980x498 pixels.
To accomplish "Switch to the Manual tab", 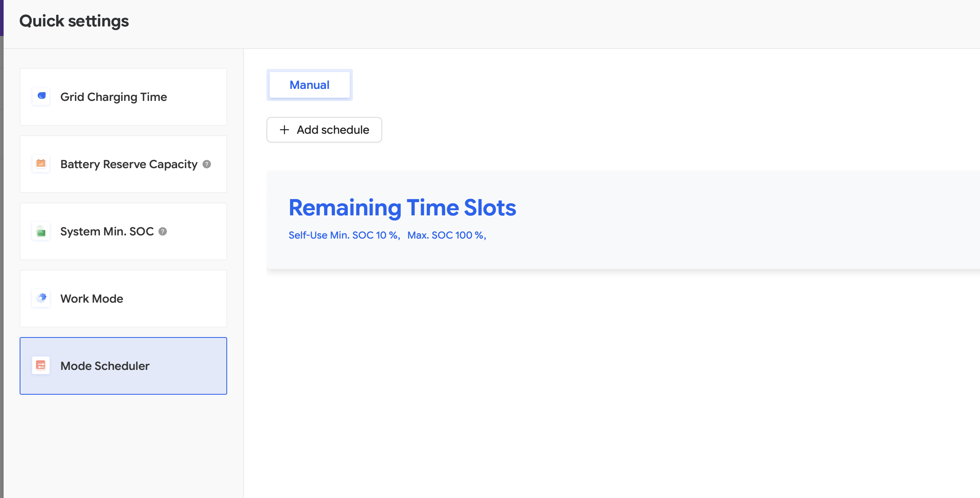I will (309, 85).
